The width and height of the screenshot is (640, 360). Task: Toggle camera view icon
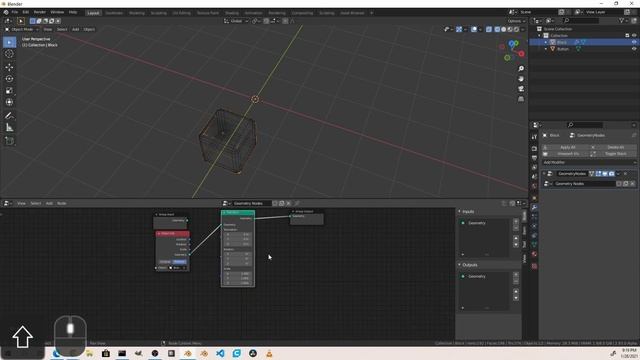521,89
